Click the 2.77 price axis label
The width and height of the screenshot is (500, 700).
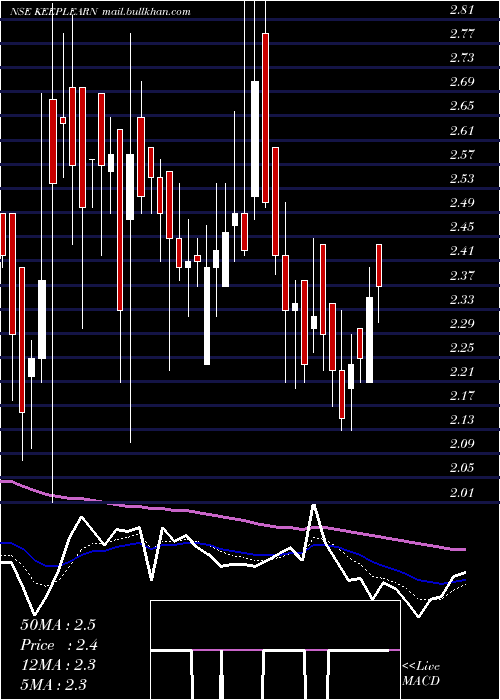[462, 34]
